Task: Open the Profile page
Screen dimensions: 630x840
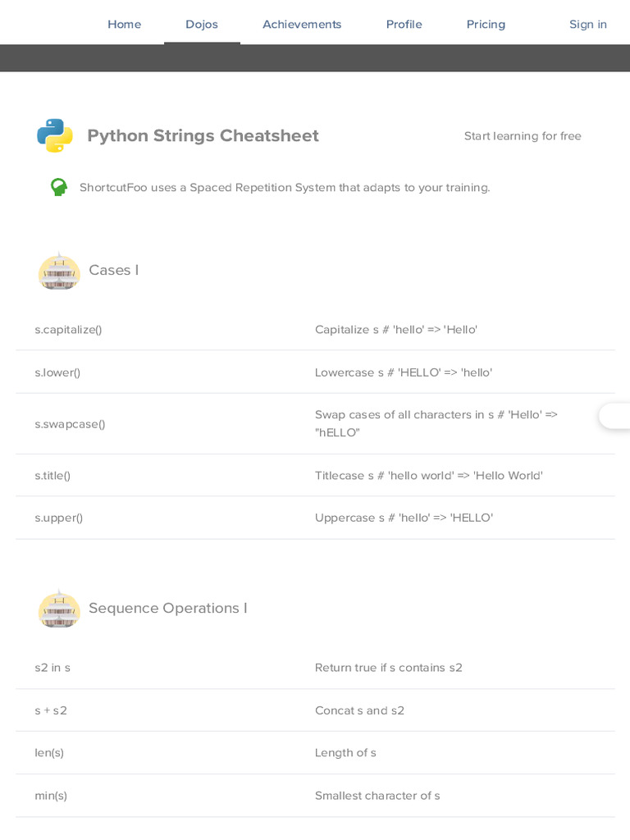Action: click(x=404, y=24)
